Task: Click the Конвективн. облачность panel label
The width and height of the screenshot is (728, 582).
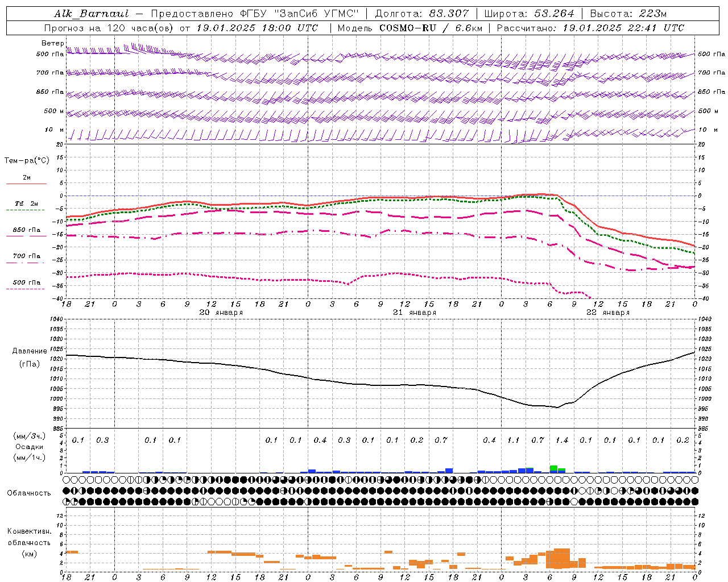Action: pyautogui.click(x=29, y=537)
